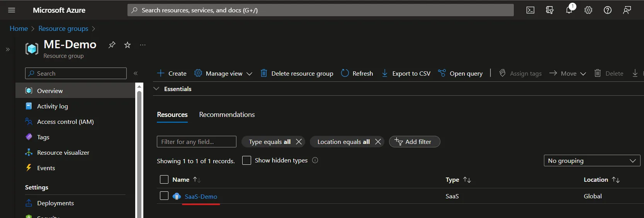Switch to the Recommendations tab
This screenshot has width=644, height=218.
[227, 115]
